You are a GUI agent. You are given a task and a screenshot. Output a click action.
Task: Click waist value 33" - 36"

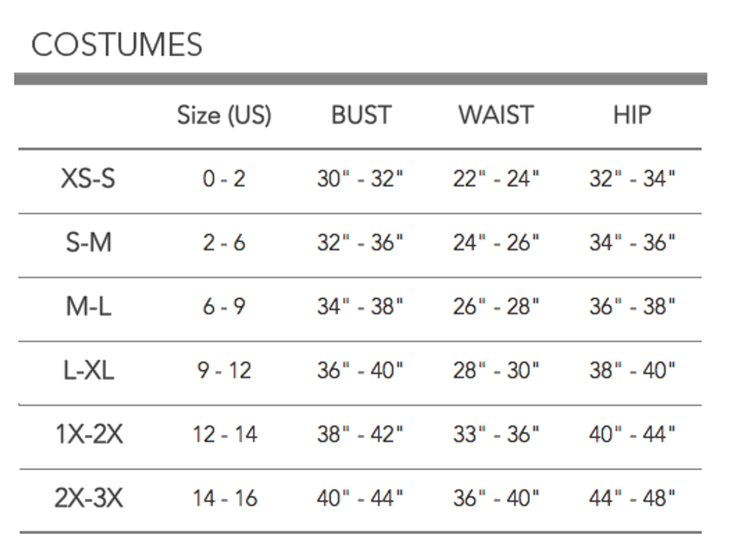[x=496, y=435]
